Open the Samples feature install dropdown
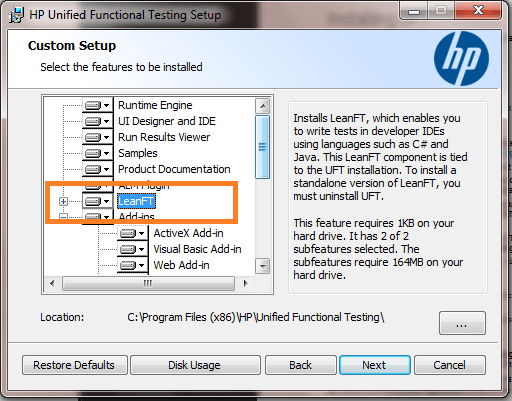The image size is (512, 401). click(x=97, y=153)
